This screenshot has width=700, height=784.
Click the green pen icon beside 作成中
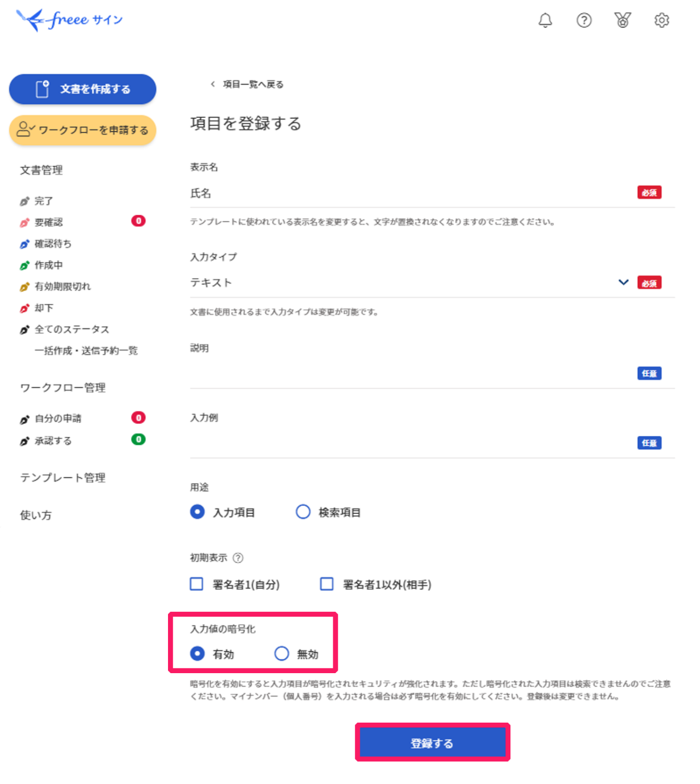click(x=25, y=265)
